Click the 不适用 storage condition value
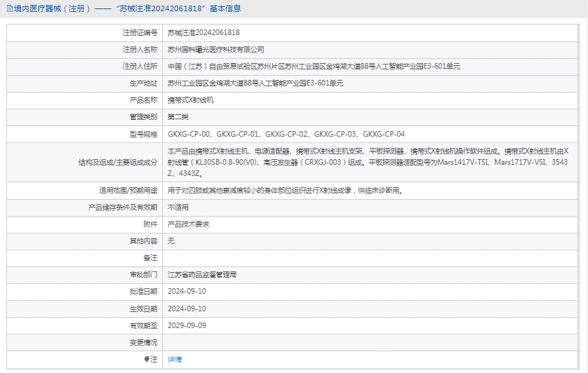This screenshot has width=588, height=373. point(178,207)
